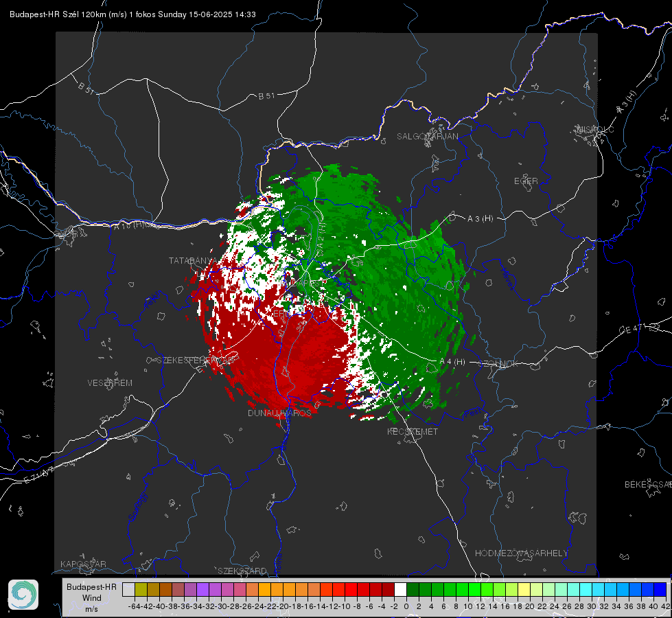Select the light gray first swatch in legend
The height and width of the screenshot is (618, 672).
(128, 590)
